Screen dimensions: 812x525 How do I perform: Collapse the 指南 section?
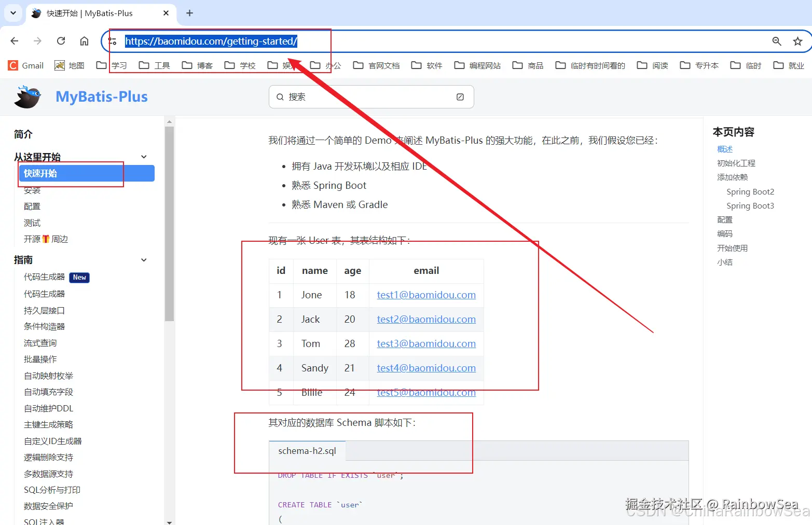[144, 260]
